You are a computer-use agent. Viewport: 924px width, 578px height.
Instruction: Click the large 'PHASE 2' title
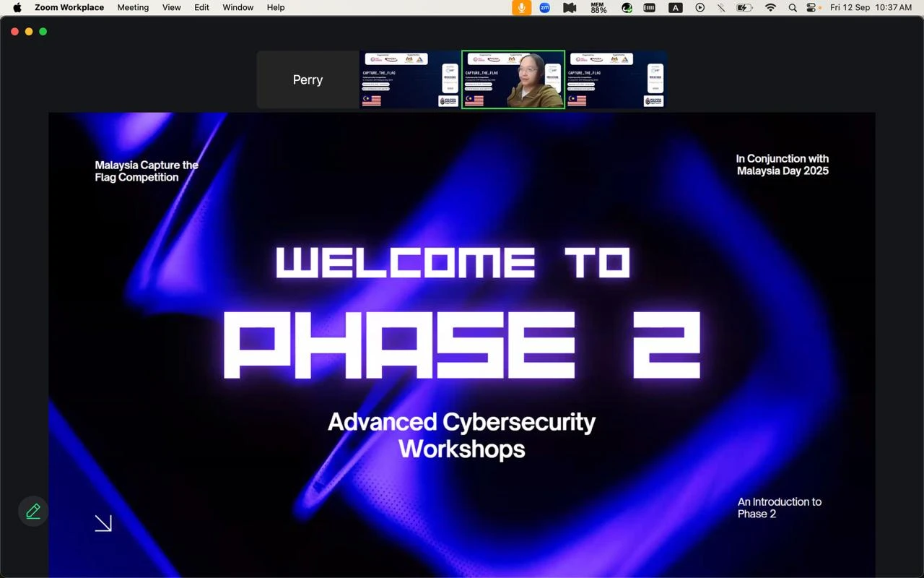click(x=462, y=345)
